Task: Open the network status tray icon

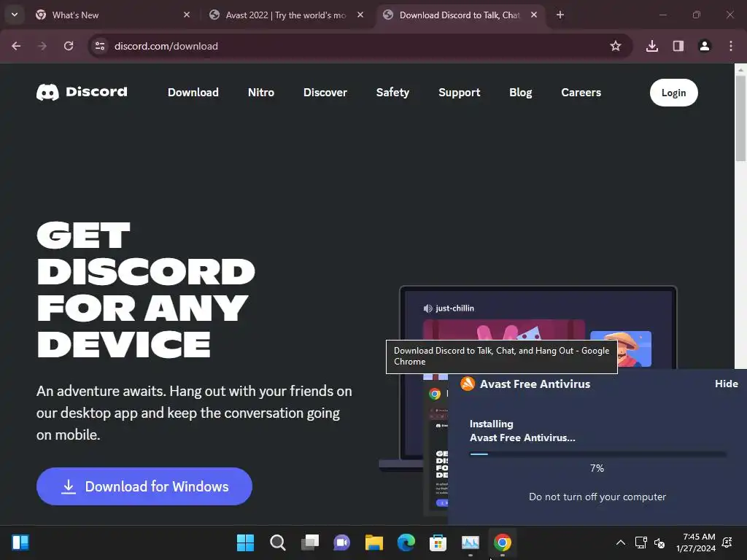Action: [640, 542]
